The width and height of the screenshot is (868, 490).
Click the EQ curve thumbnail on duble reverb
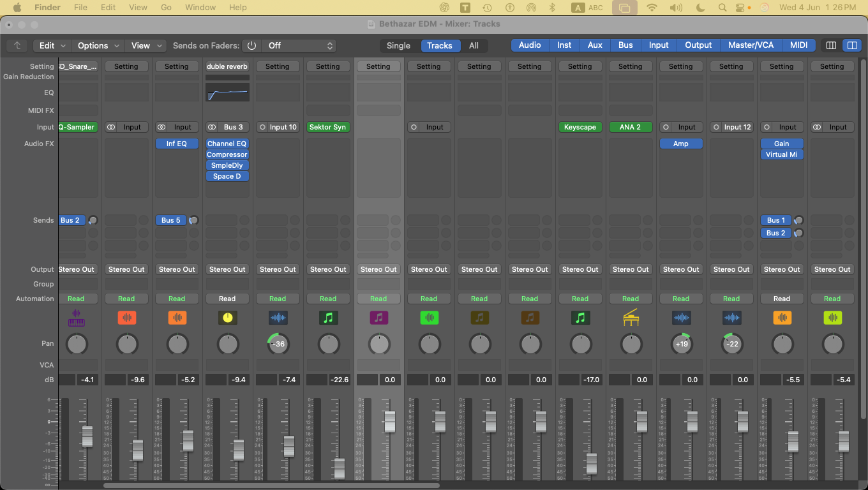coord(227,93)
